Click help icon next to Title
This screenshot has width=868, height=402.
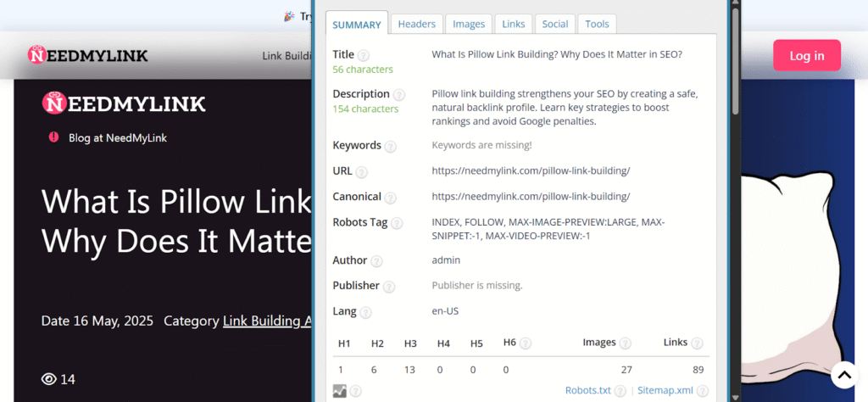pos(363,55)
